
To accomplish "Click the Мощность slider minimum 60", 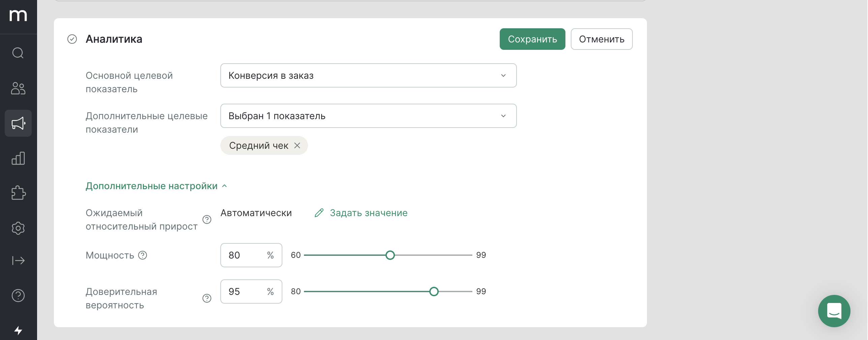I will pos(296,255).
